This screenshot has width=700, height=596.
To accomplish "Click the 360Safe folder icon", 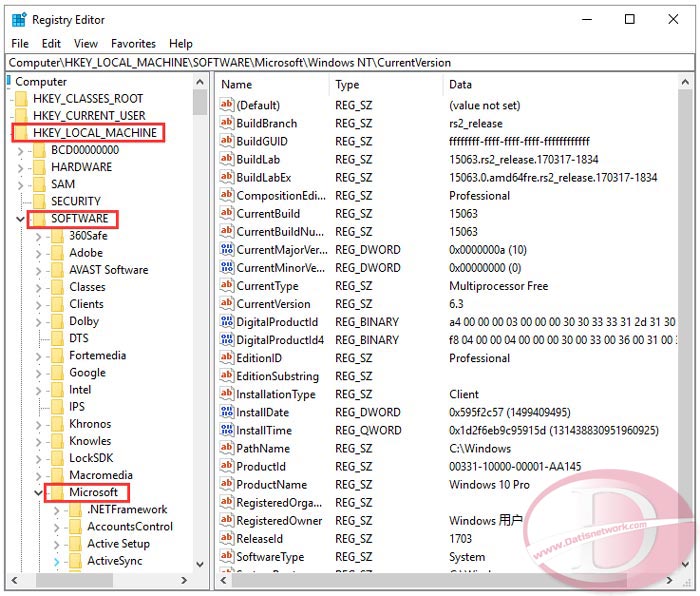I will point(57,235).
